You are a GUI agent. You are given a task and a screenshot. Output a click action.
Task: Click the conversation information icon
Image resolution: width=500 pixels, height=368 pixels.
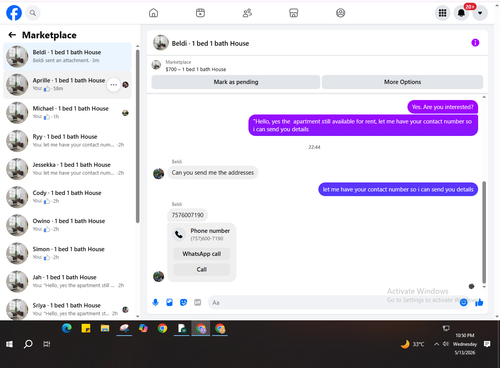click(x=475, y=43)
